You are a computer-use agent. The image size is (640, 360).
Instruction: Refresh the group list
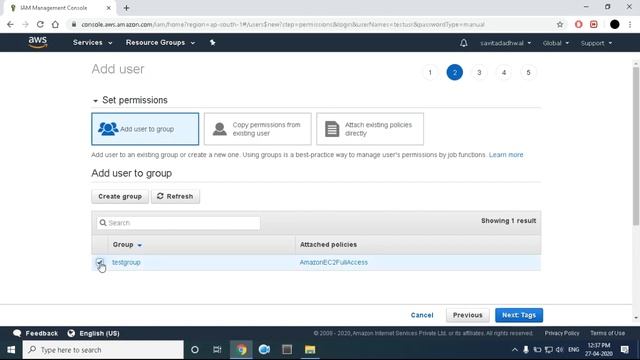pos(175,196)
